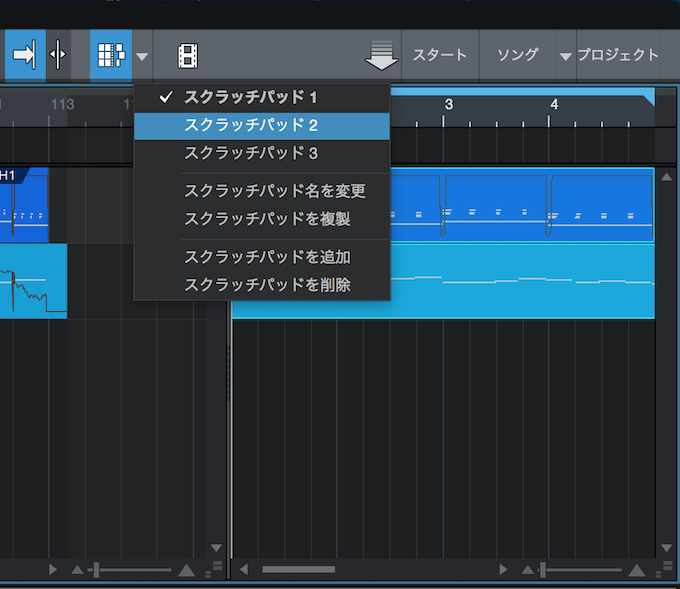This screenshot has height=589, width=680.
Task: Open the プロジェクト page
Action: [x=618, y=55]
